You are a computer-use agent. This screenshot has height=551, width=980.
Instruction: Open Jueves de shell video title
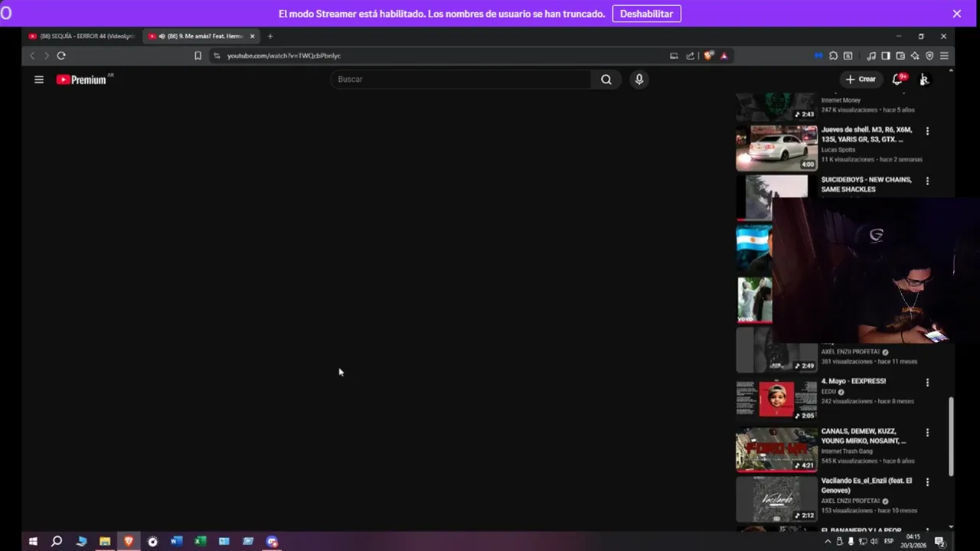(x=867, y=135)
